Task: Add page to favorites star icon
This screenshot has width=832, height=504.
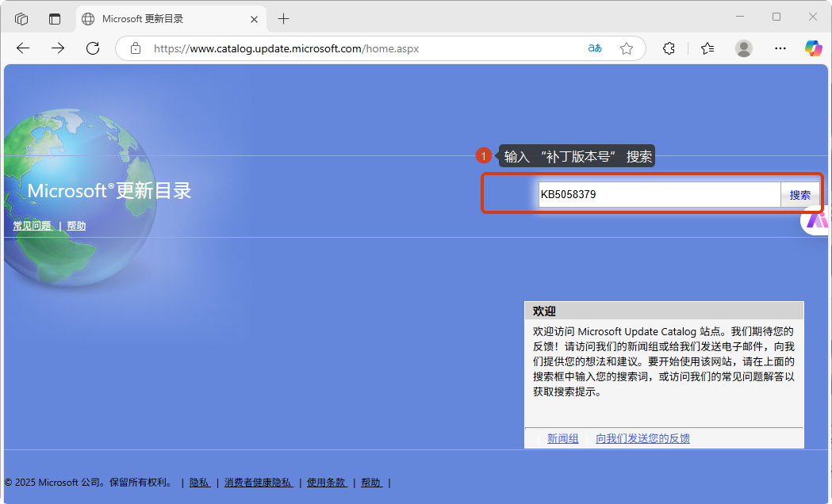Action: [x=627, y=48]
